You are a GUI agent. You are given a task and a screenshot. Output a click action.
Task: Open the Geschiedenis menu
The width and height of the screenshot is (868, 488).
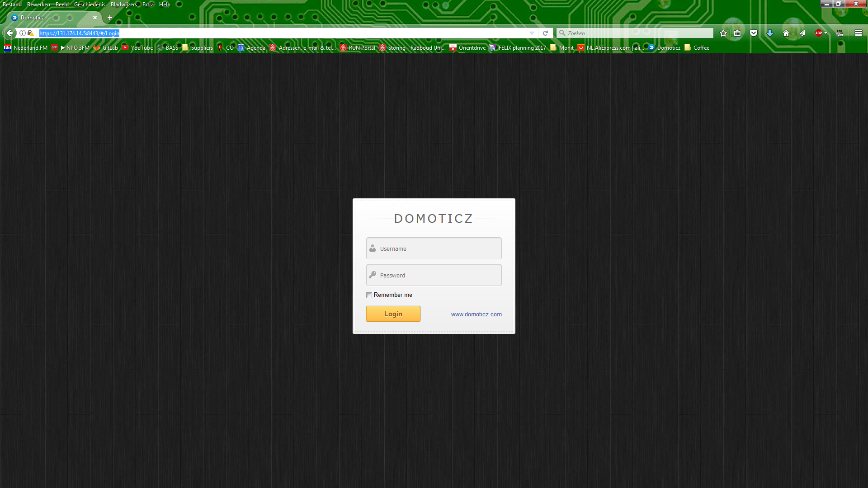click(90, 5)
